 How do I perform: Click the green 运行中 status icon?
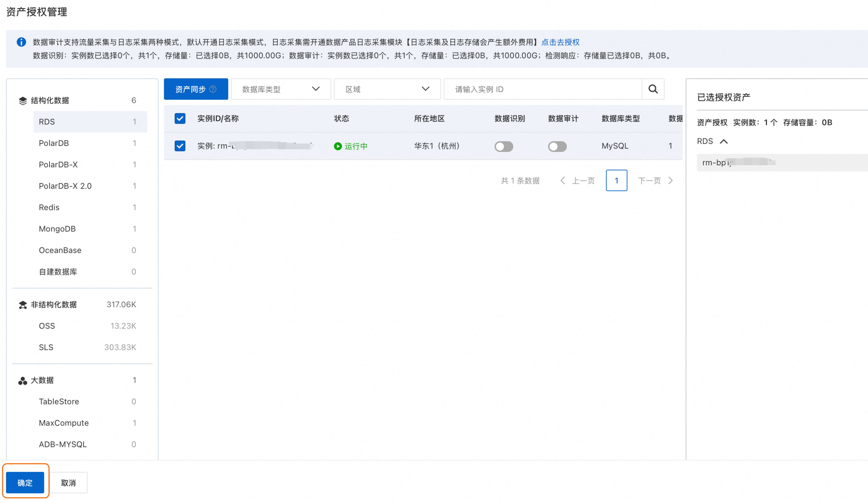(x=338, y=146)
